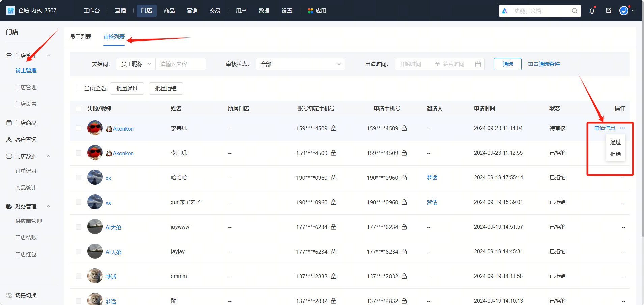Click the 客户查询 person icon

pos(9,139)
